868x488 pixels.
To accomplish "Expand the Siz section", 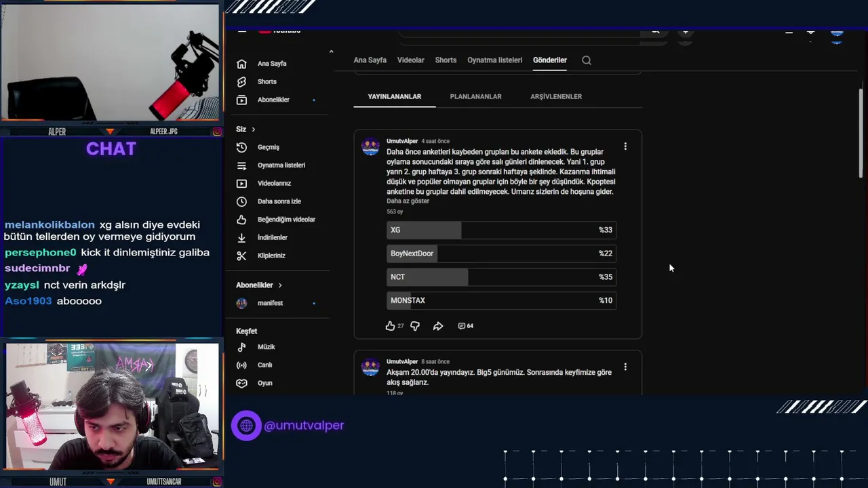I will tap(245, 129).
